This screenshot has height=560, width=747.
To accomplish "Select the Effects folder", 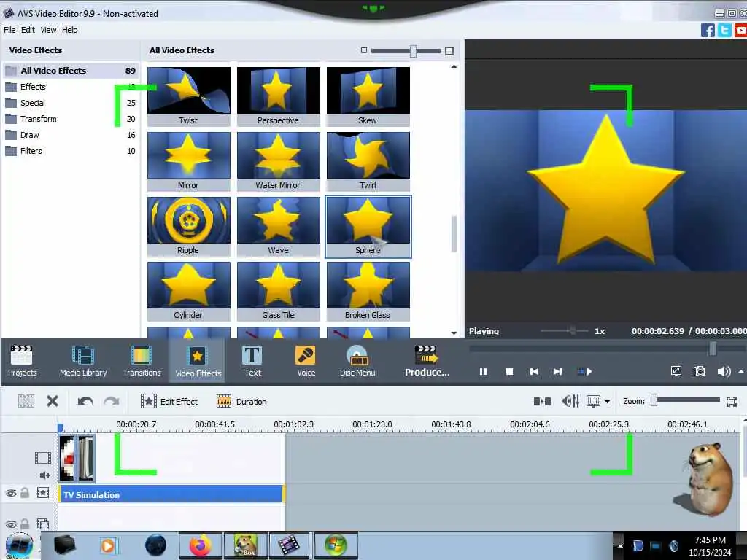I will click(71, 87).
